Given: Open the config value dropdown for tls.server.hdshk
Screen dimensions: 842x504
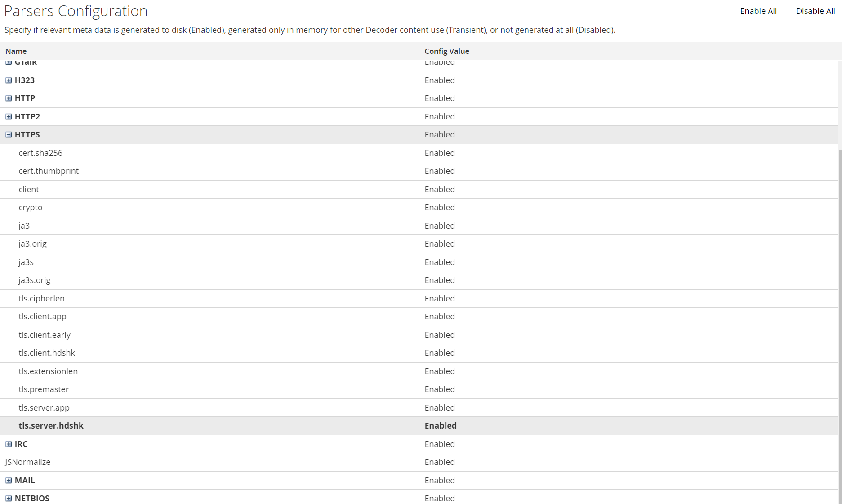Looking at the screenshot, I should point(441,425).
